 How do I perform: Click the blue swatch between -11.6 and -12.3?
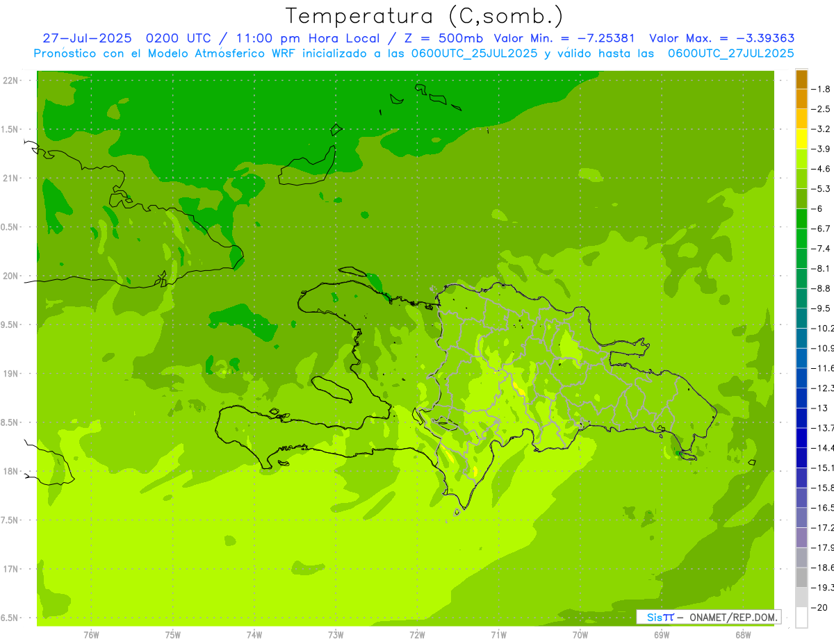point(801,378)
